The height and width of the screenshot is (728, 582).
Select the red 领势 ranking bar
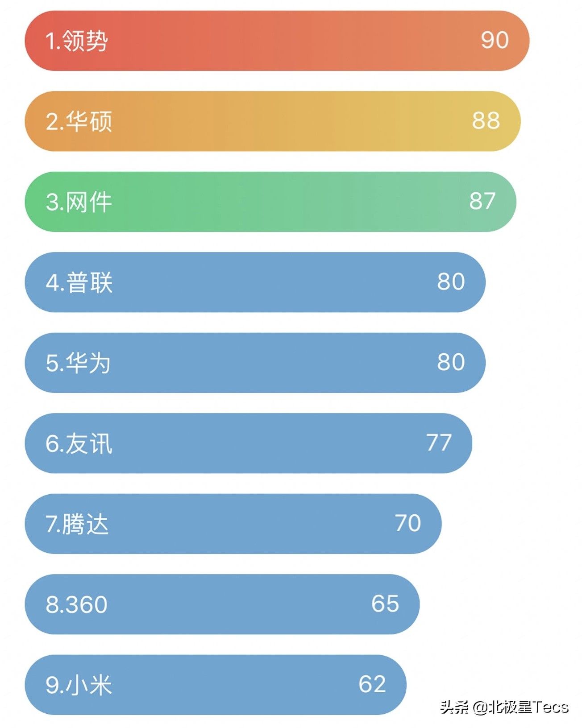click(277, 41)
